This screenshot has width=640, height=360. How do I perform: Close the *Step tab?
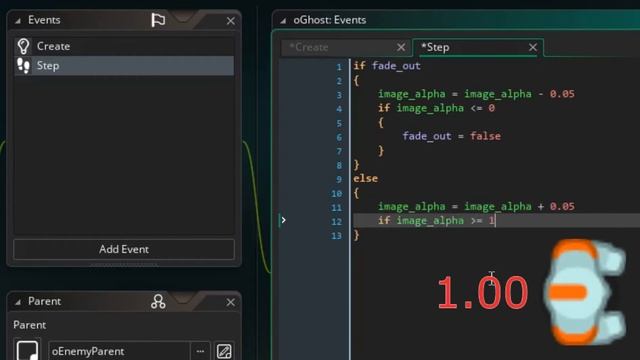pos(533,48)
